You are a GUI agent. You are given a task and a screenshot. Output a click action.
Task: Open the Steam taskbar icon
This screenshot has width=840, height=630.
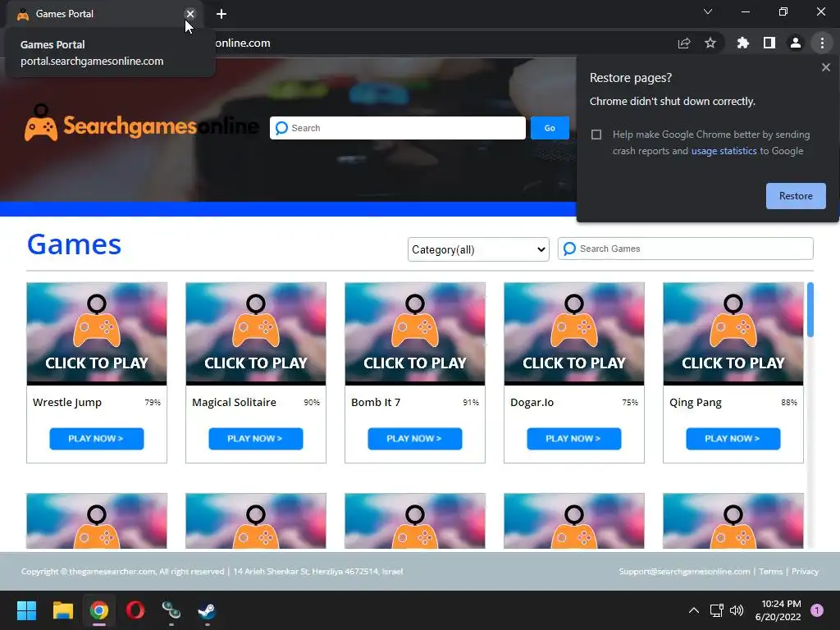207,610
